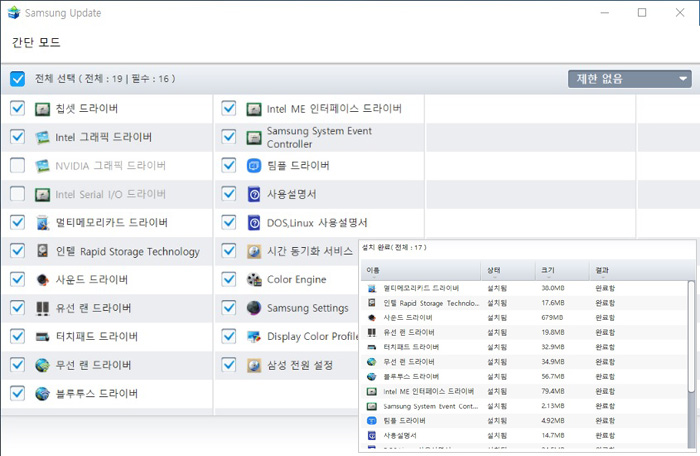The height and width of the screenshot is (456, 700).
Task: Toggle the 전체 선택 select-all checkbox
Action: 17,79
